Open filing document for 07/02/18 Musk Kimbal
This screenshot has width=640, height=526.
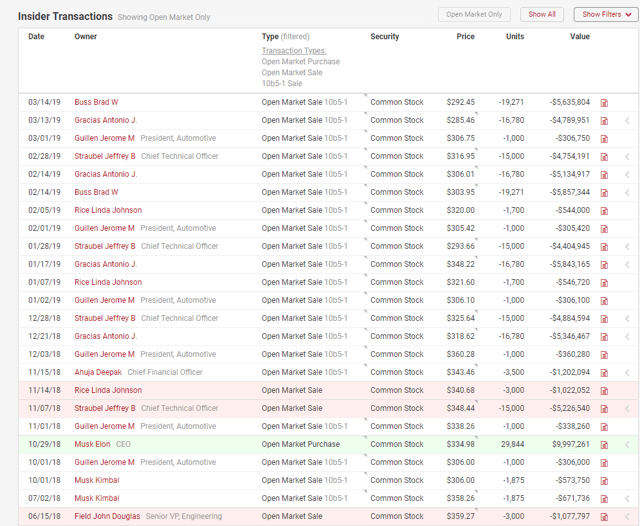pos(604,498)
